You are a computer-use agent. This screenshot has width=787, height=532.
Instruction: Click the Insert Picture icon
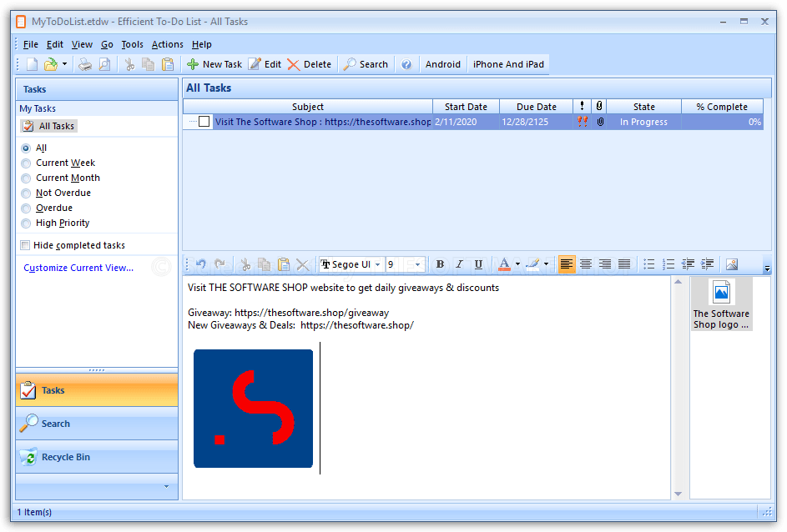[x=732, y=264]
